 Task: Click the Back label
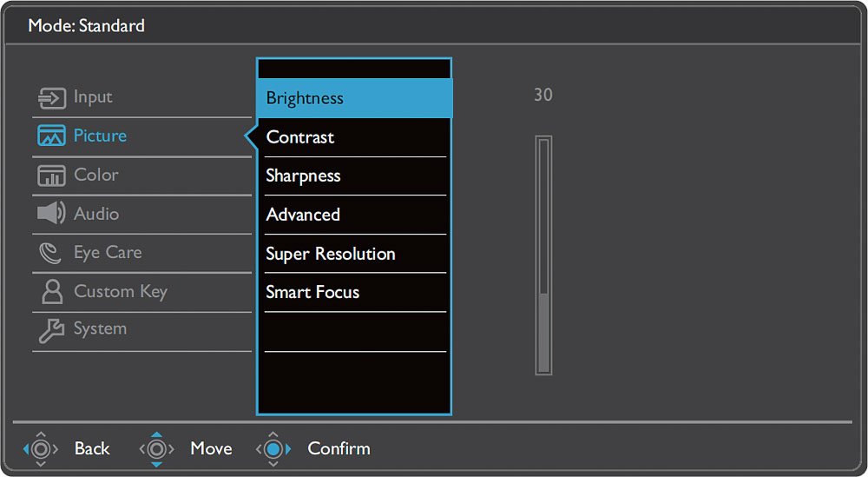pyautogui.click(x=92, y=448)
